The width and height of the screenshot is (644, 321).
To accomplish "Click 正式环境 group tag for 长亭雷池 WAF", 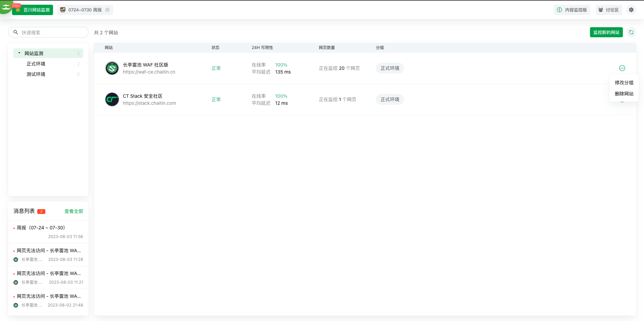I will [x=390, y=68].
